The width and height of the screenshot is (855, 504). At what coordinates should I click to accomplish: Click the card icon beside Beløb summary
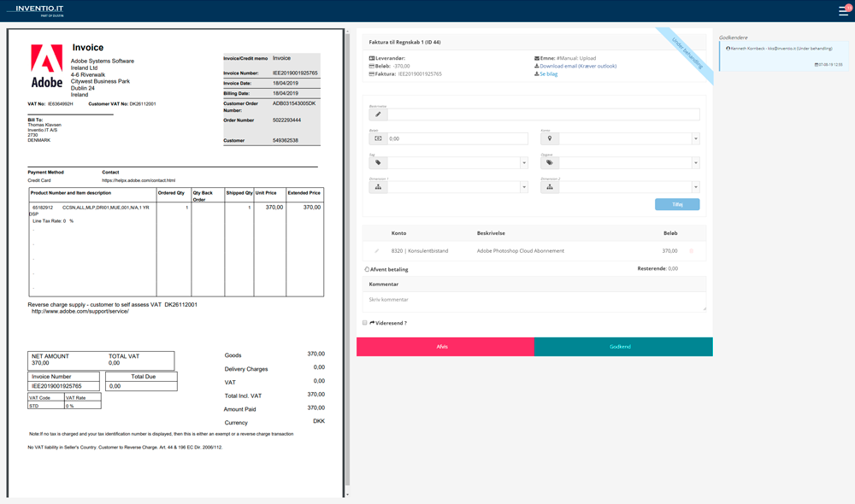372,66
